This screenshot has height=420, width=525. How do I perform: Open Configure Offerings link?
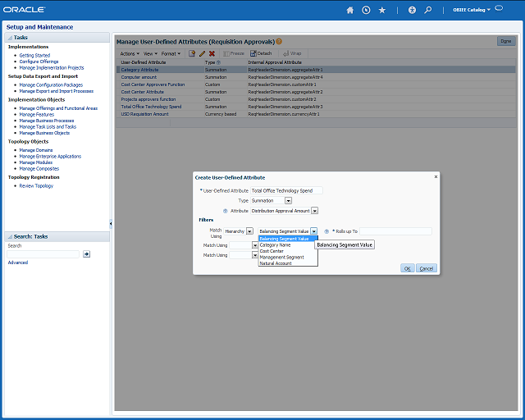39,62
